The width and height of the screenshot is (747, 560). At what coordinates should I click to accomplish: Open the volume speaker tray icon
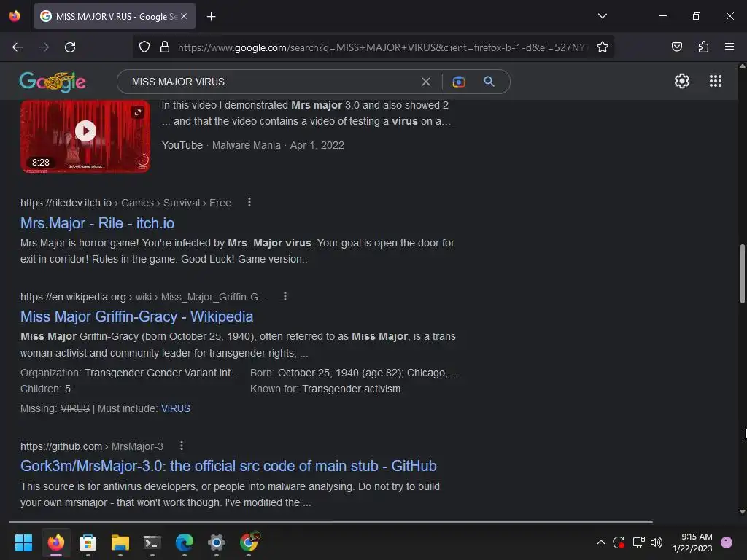pyautogui.click(x=657, y=542)
